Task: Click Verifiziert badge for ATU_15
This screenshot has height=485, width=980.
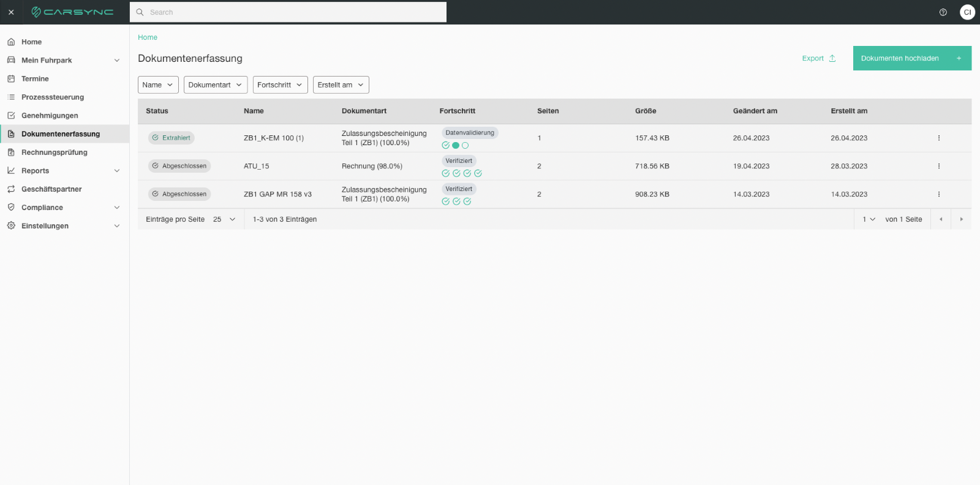Action: pyautogui.click(x=459, y=161)
